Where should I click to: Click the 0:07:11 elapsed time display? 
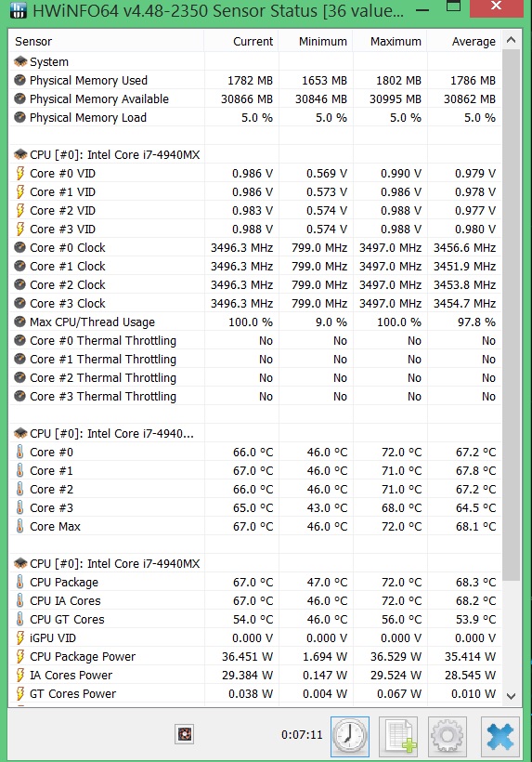click(302, 734)
